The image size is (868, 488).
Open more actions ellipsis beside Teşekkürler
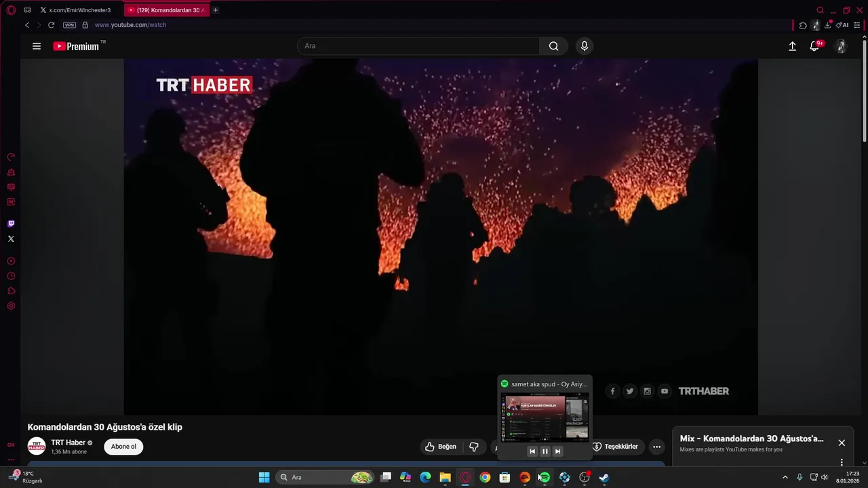coord(656,447)
